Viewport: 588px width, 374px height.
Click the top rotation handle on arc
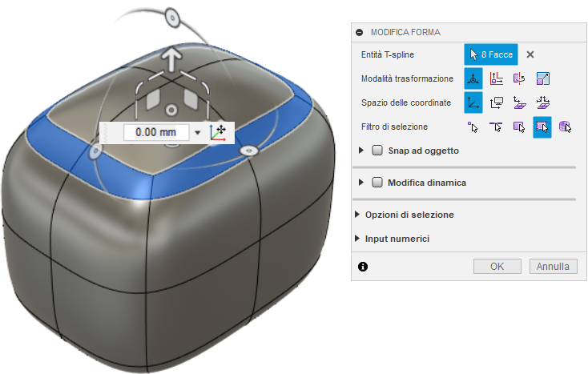click(172, 18)
